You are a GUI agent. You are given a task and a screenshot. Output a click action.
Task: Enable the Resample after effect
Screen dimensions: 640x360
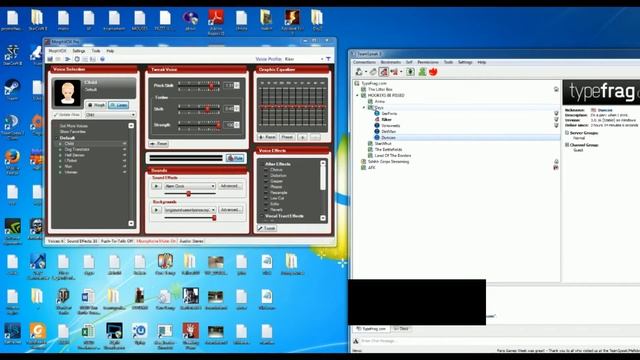[266, 193]
